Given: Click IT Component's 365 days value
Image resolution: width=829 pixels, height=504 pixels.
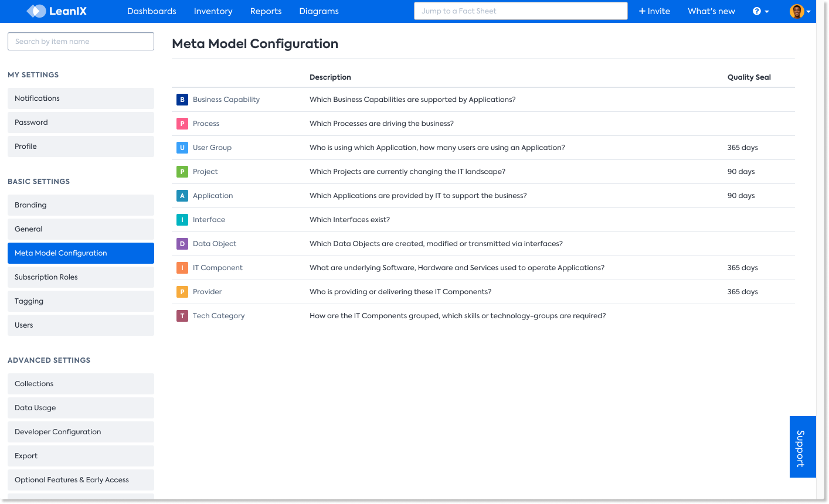Looking at the screenshot, I should [x=743, y=268].
